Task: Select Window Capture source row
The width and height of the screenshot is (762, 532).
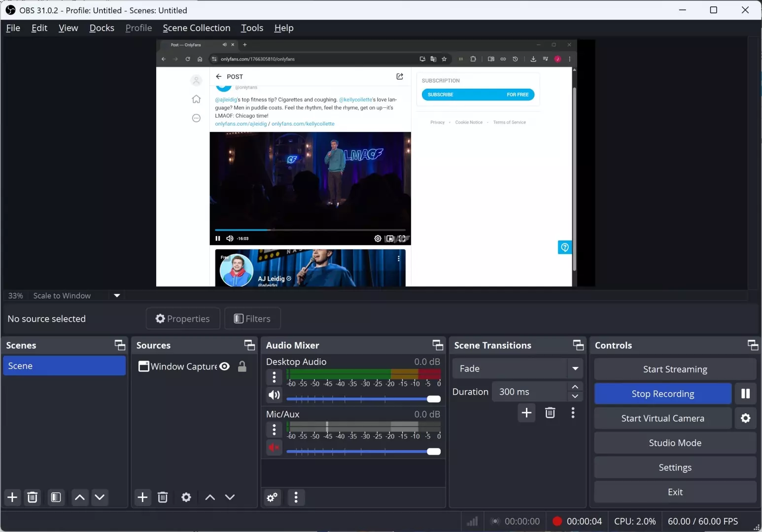Action: coord(194,366)
